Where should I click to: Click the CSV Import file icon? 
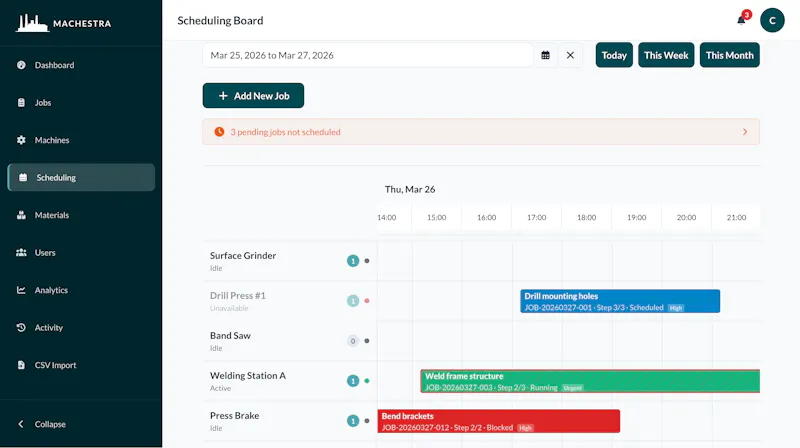[21, 365]
